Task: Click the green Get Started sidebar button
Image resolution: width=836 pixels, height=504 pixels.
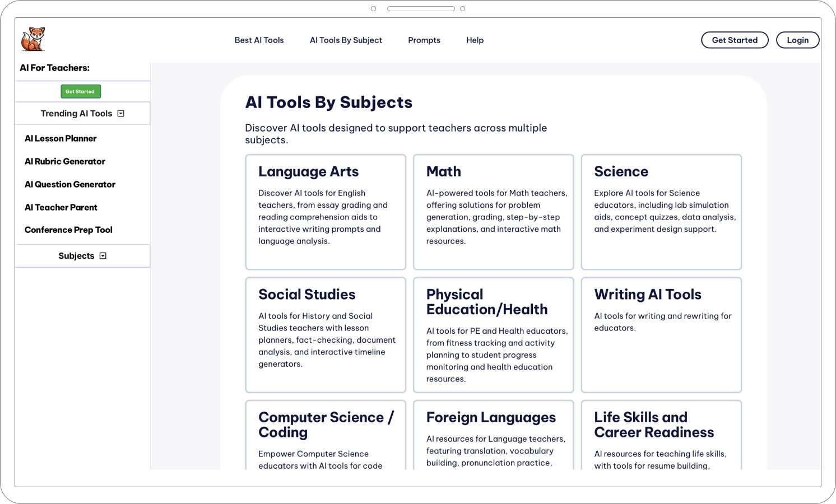Action: tap(80, 91)
